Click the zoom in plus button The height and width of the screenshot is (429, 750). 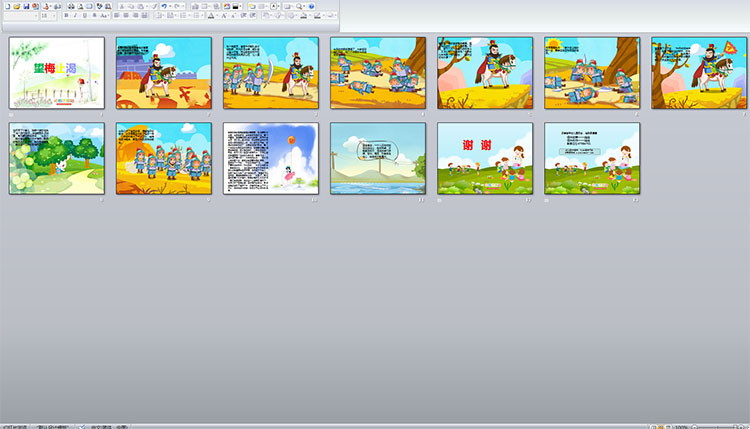pyautogui.click(x=741, y=425)
